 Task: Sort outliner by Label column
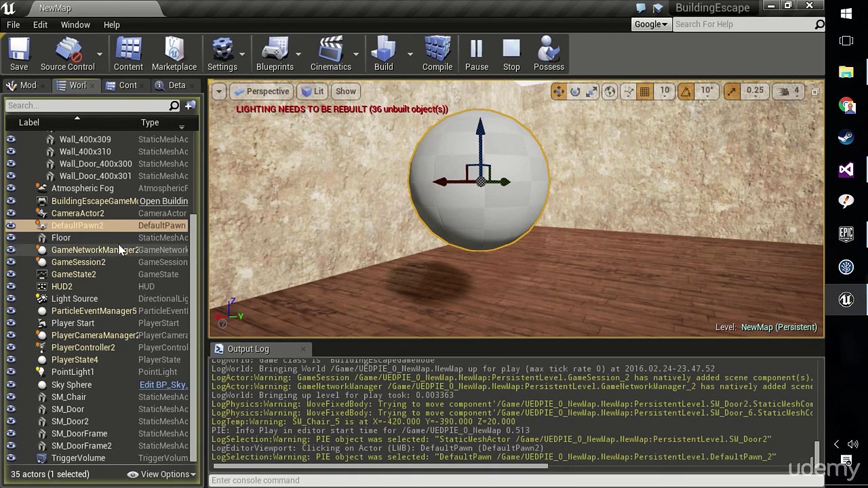pyautogui.click(x=28, y=123)
